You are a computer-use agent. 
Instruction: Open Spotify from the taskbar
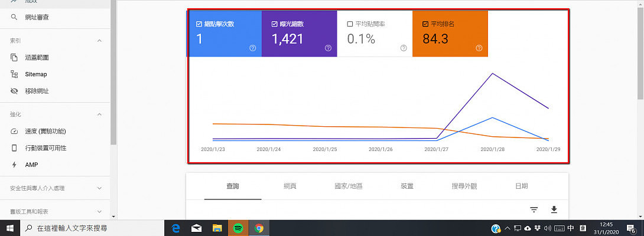click(x=238, y=228)
